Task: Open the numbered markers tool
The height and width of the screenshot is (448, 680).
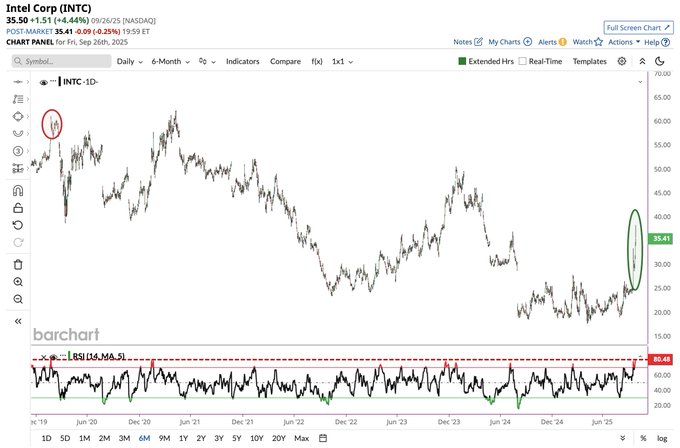Action: point(18,151)
